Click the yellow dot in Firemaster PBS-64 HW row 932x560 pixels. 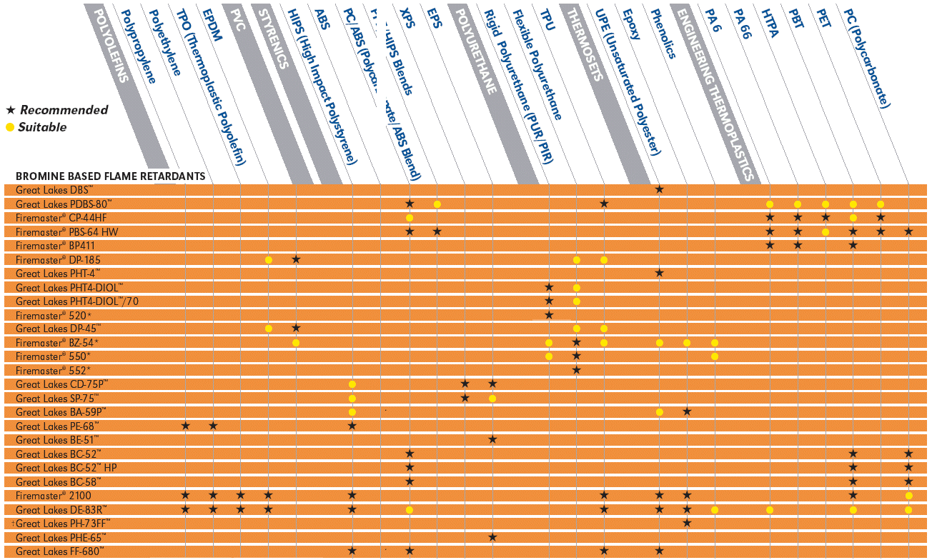[826, 232]
